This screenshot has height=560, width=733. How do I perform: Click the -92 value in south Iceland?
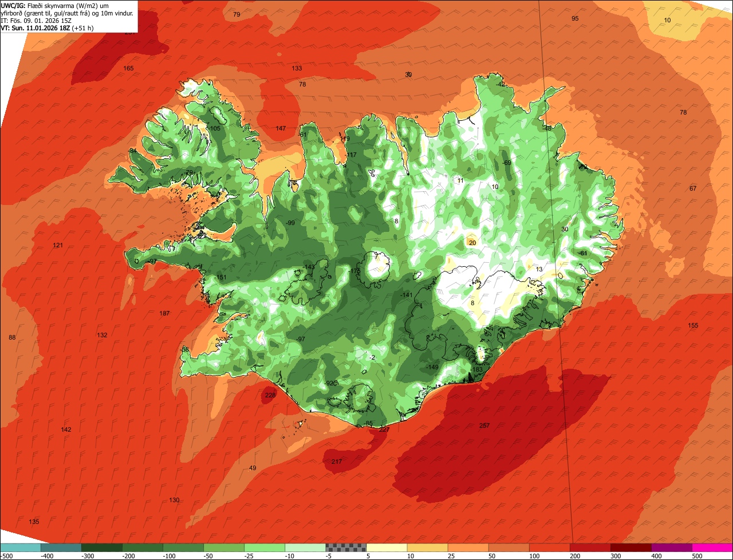pyautogui.click(x=330, y=383)
